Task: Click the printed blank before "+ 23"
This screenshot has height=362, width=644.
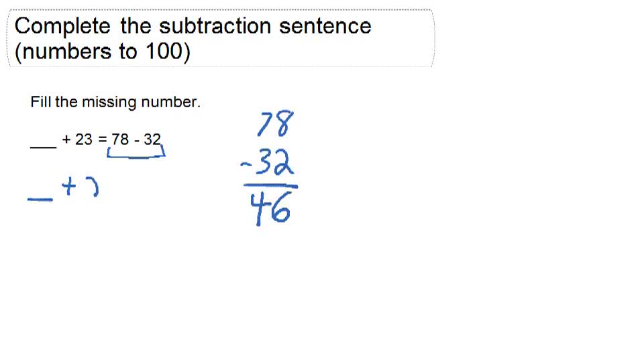Action: pos(44,145)
